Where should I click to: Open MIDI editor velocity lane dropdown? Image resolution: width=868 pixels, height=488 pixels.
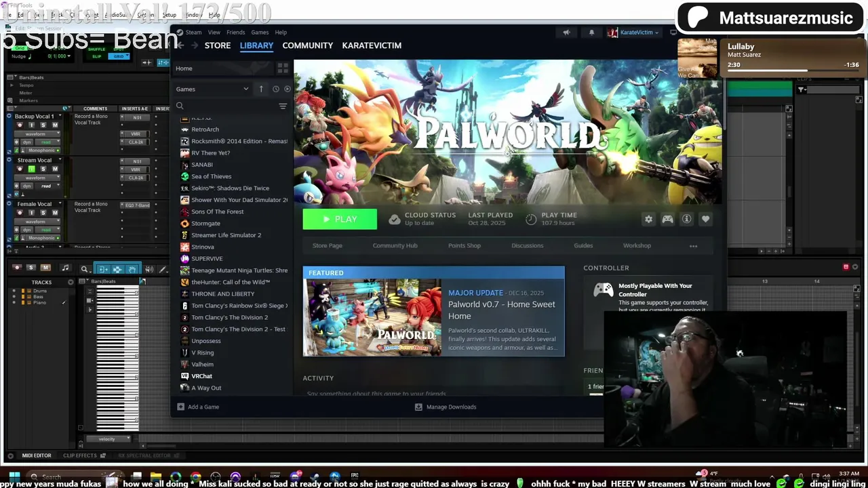click(107, 439)
